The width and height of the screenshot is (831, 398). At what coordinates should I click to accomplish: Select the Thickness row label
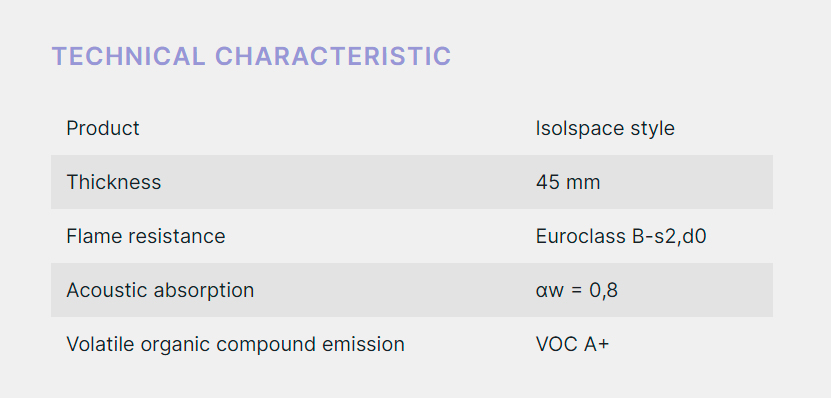point(113,182)
